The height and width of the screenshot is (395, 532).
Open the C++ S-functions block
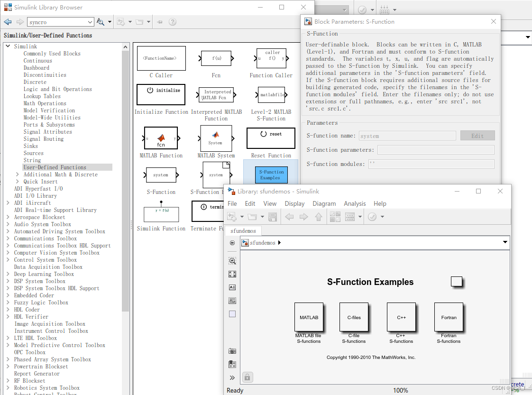[x=402, y=317]
